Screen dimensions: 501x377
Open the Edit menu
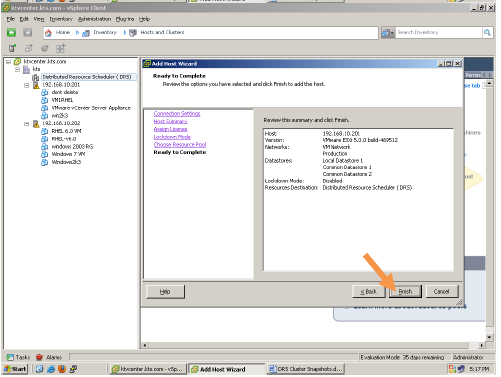point(24,19)
